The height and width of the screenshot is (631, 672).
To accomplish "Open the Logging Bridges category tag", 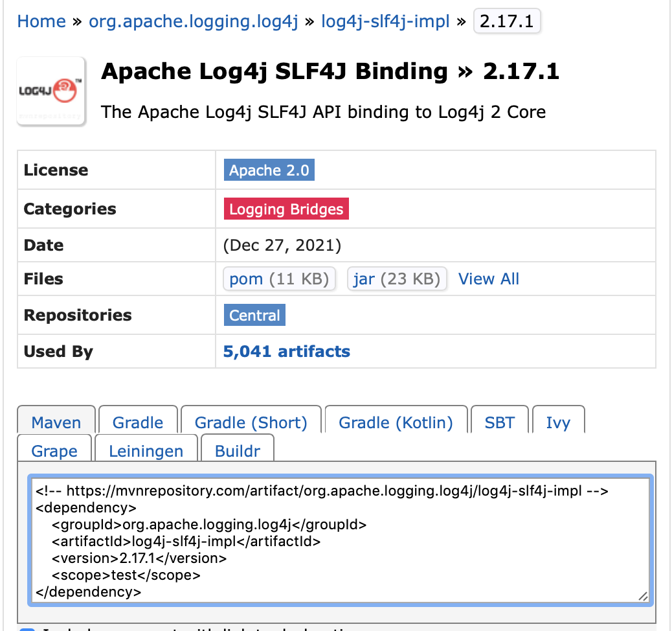I will 286,209.
